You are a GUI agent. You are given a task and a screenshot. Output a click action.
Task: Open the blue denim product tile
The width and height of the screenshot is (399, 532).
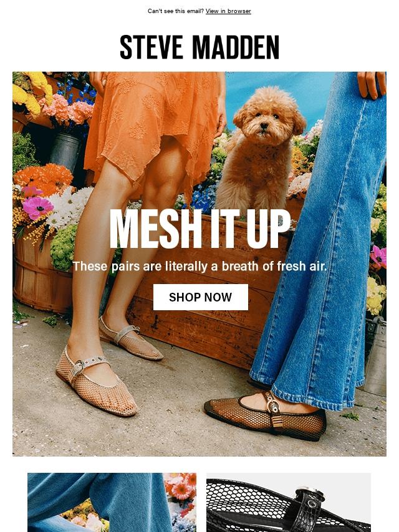click(x=112, y=503)
